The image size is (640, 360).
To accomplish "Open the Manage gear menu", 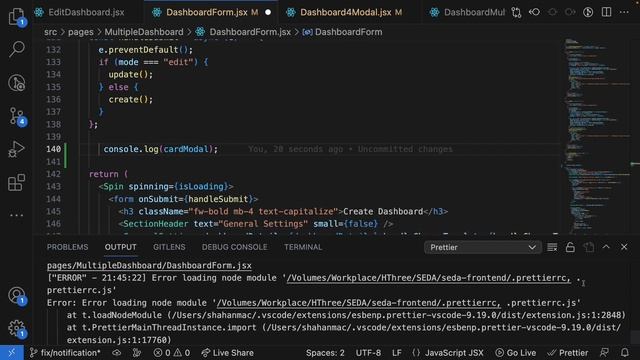I will point(16,328).
